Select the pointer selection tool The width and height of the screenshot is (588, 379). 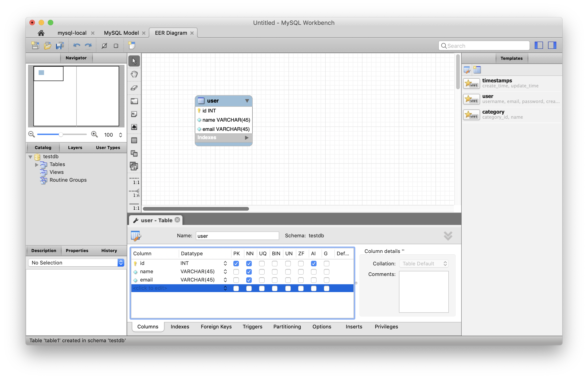134,61
